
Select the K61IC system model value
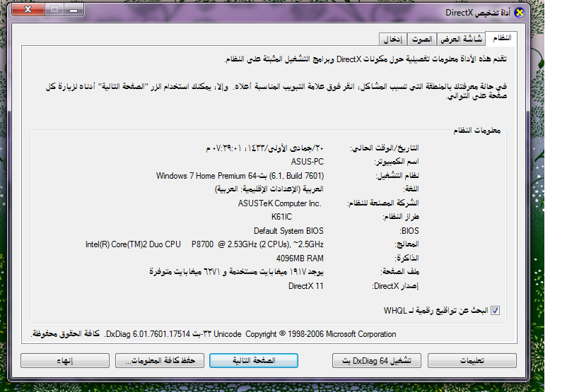click(281, 217)
